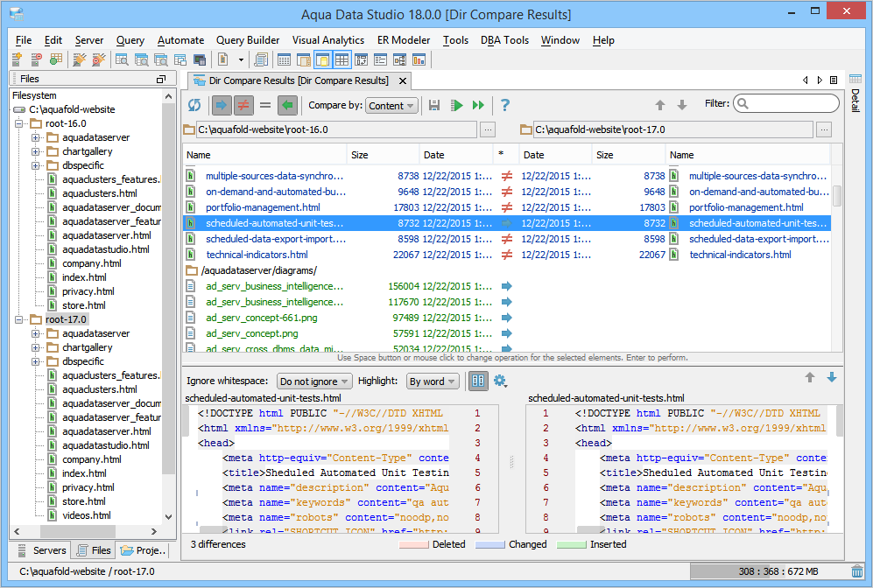Toggle the side-by-side diff view button

478,381
